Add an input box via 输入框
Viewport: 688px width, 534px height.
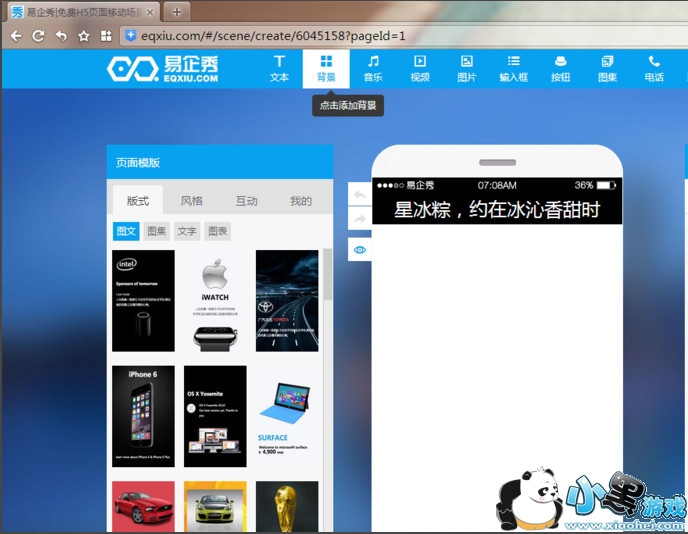[x=513, y=68]
